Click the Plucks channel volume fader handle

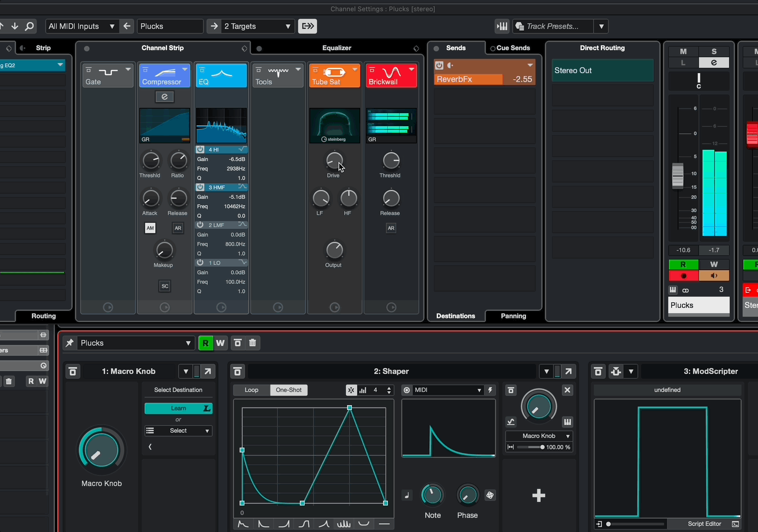pos(678,175)
